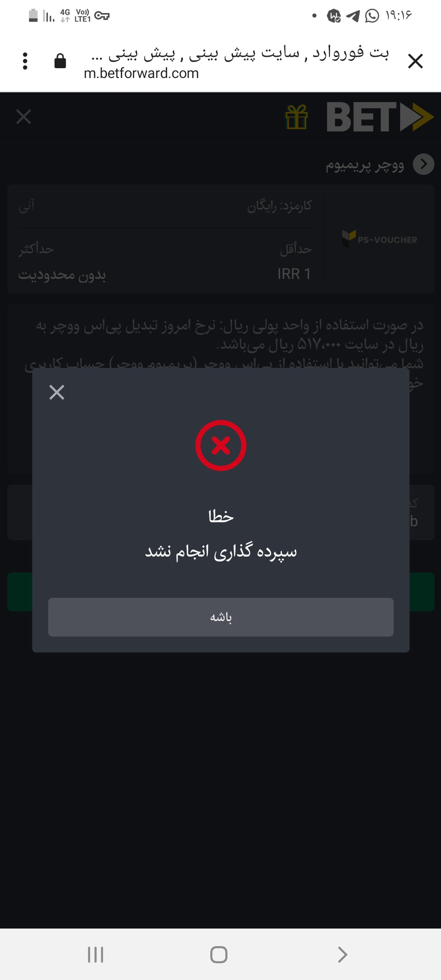
Task: Open the browser three-dot menu
Action: 25,61
